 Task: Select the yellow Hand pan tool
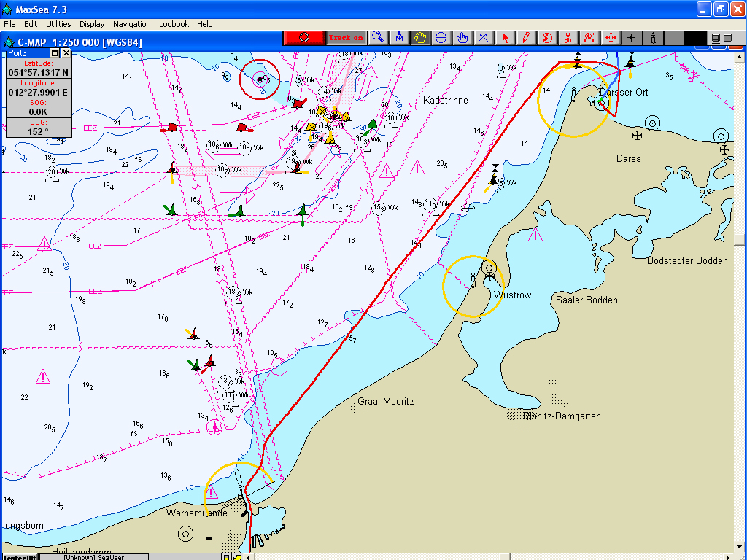coord(420,38)
